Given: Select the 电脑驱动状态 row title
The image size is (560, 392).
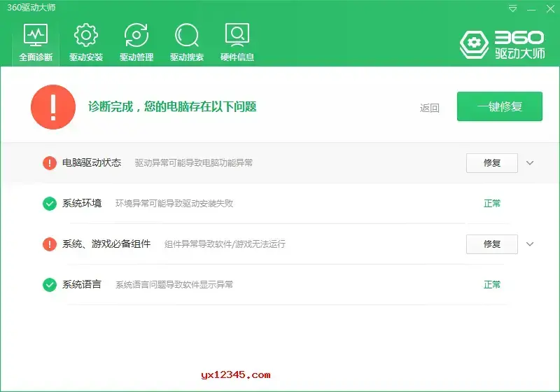Looking at the screenshot, I should [x=92, y=163].
